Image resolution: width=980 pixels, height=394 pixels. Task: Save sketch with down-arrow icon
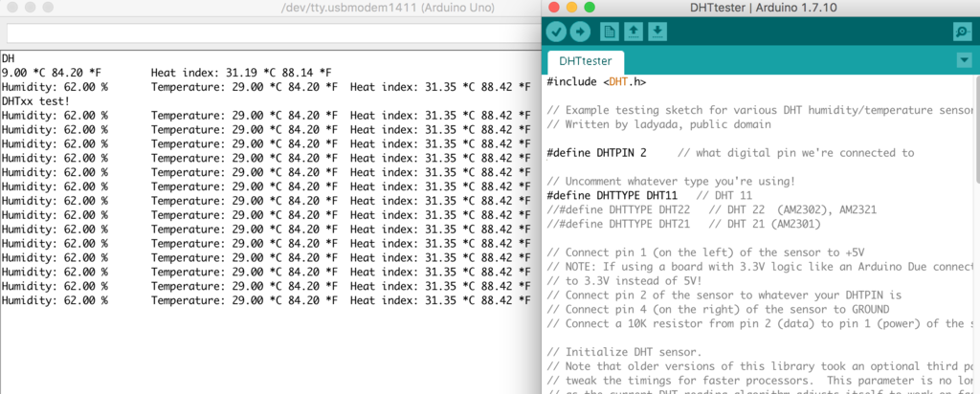[657, 32]
